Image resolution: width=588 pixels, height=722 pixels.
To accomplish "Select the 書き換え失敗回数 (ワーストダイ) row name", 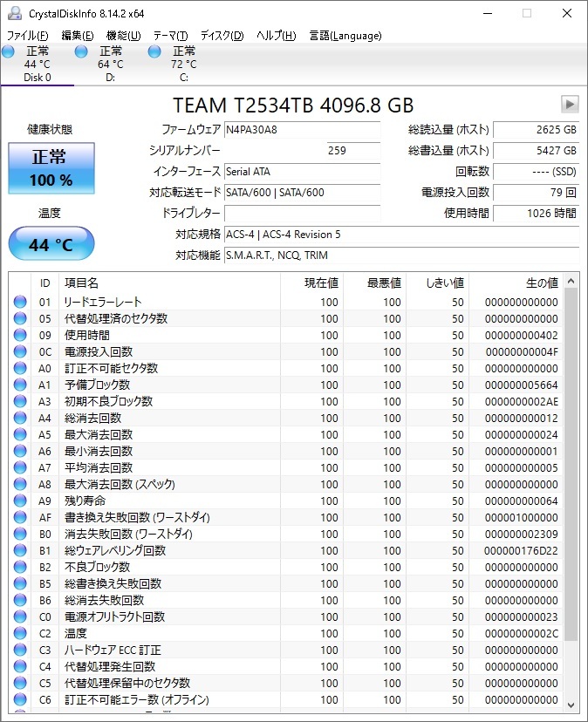I will pyautogui.click(x=137, y=517).
